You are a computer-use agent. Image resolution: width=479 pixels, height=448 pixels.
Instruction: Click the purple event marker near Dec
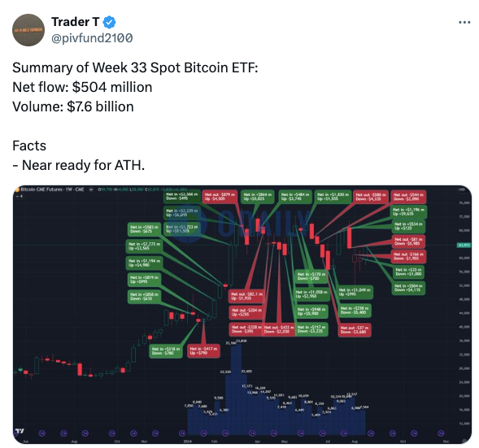point(441,433)
